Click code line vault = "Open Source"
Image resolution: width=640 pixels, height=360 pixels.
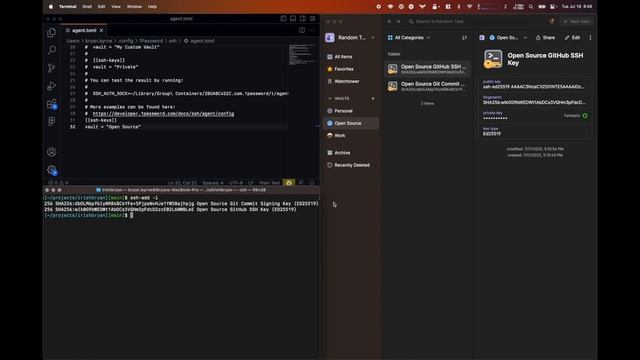coord(113,127)
